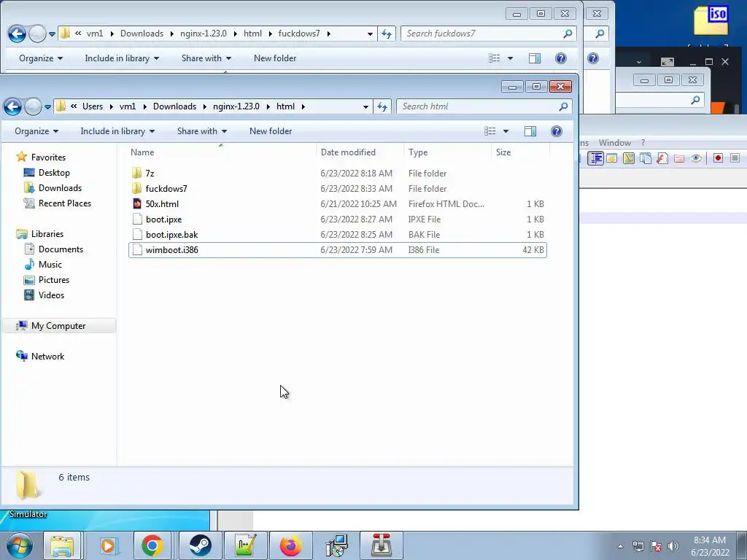Open Desktop in Favorites sidebar
The width and height of the screenshot is (747, 560).
point(54,173)
